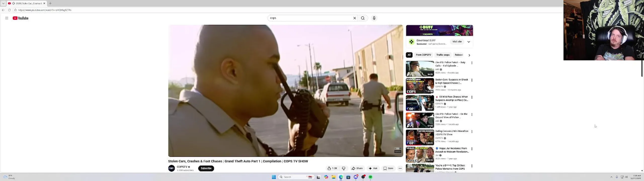Click the main video player
644x181 pixels.
tap(286, 91)
